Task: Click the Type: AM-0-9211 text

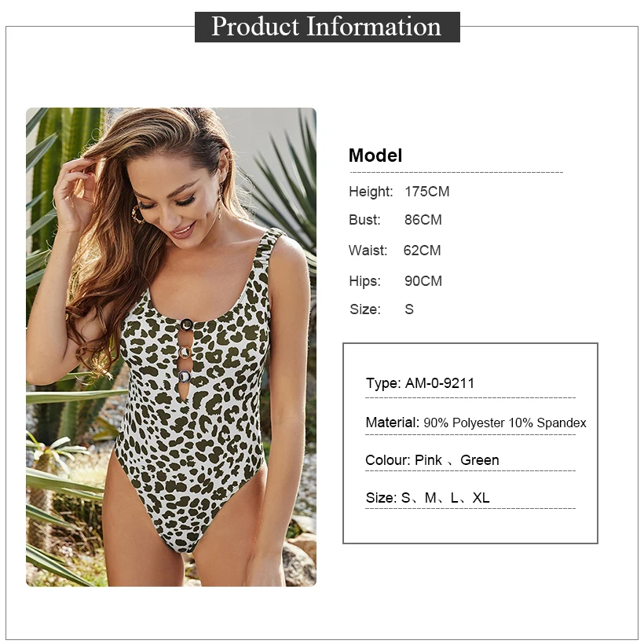Action: [x=419, y=383]
